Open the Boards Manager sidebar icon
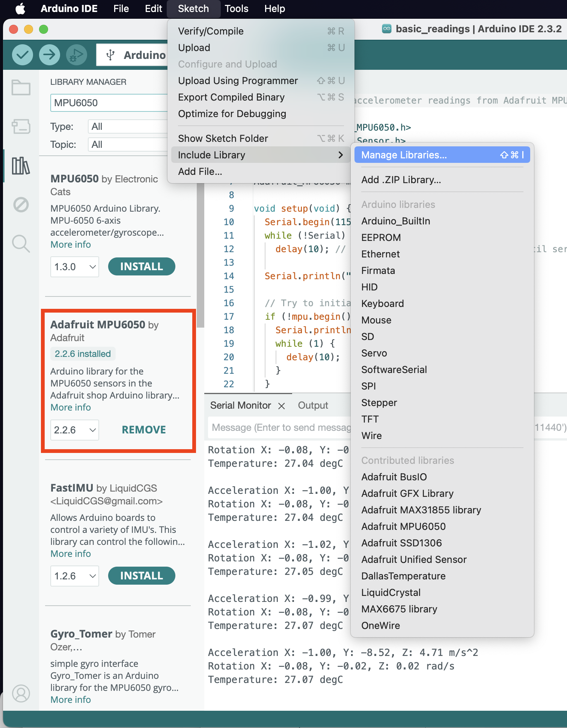Image resolution: width=567 pixels, height=728 pixels. click(x=21, y=126)
